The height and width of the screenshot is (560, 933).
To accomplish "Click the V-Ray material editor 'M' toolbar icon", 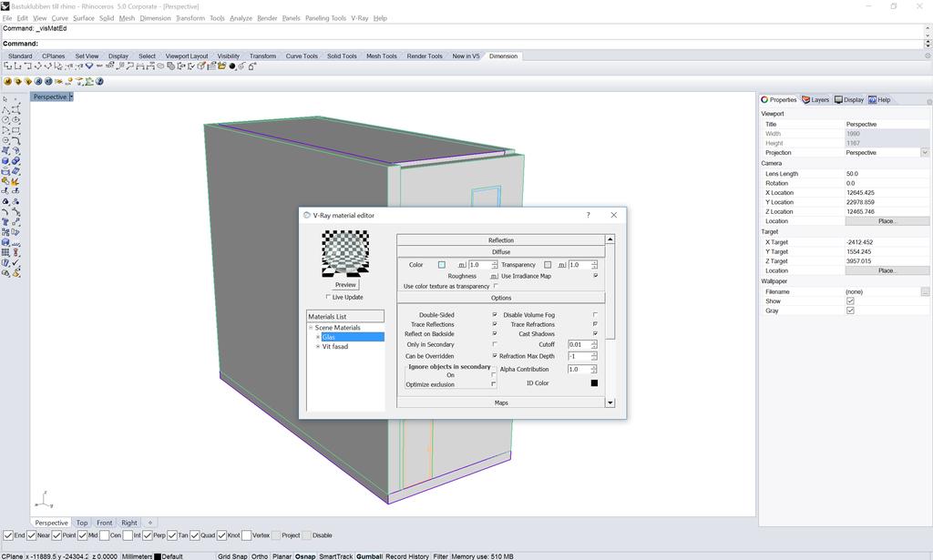I will (x=7, y=81).
